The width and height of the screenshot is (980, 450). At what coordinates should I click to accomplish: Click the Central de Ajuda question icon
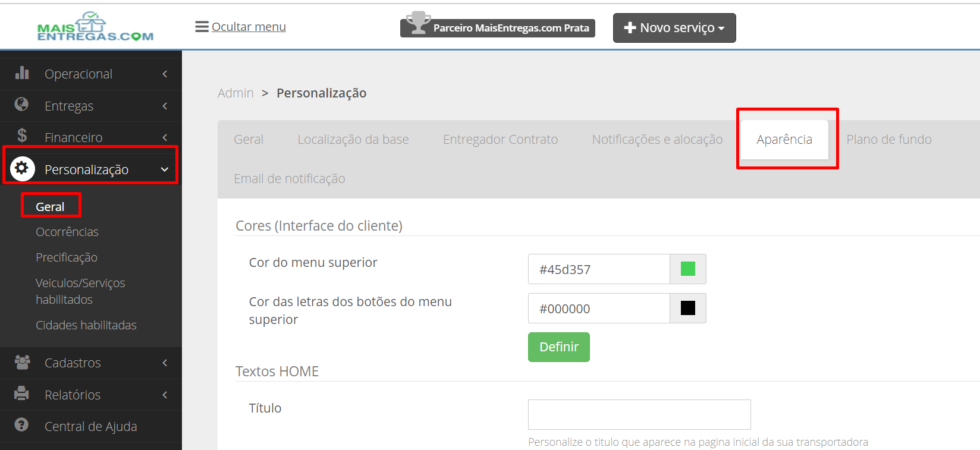pyautogui.click(x=21, y=425)
